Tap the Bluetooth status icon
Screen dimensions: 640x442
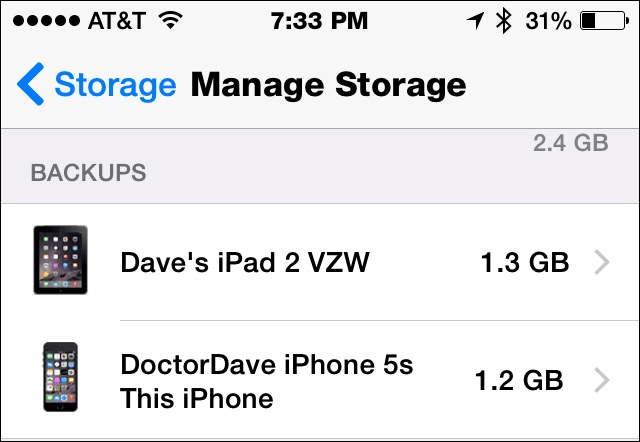click(504, 20)
